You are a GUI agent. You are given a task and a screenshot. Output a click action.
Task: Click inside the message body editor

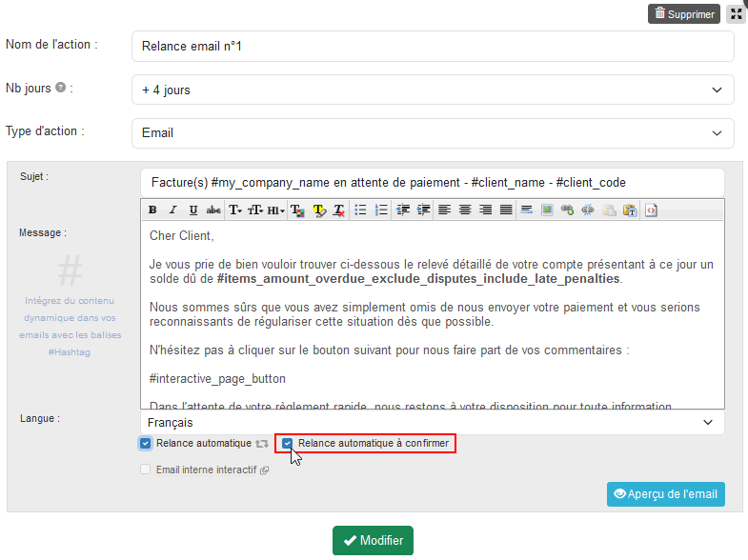pos(433,314)
